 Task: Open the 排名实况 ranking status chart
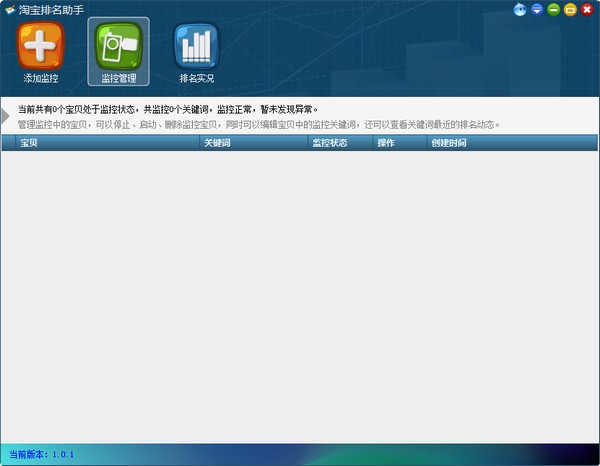coord(197,52)
